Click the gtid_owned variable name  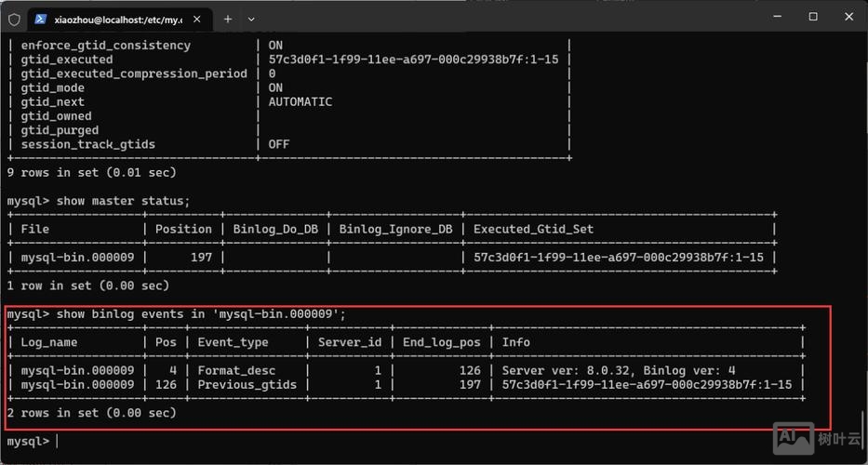[x=57, y=116]
